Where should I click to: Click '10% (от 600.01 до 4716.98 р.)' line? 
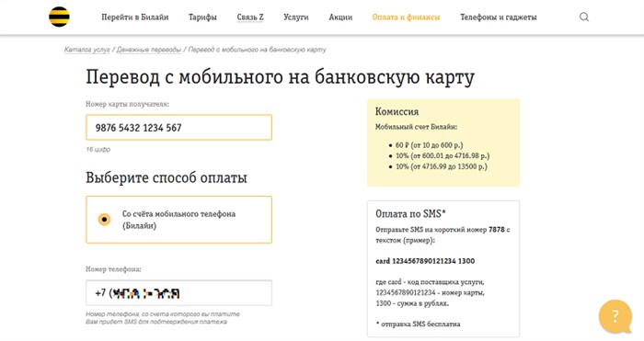click(443, 156)
